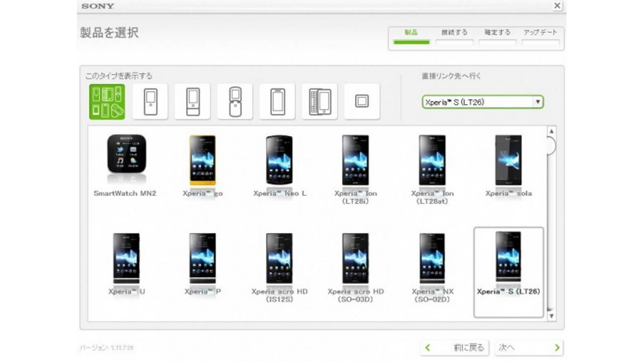The image size is (644, 362).
Task: Select the 'all device types' filter icon
Action: pyautogui.click(x=107, y=102)
